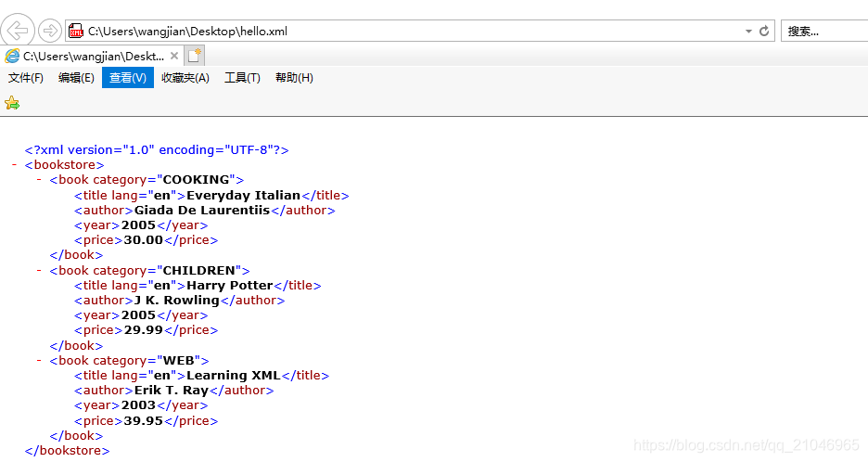Click the XML file icon in address bar
The image size is (868, 462).
[x=76, y=31]
